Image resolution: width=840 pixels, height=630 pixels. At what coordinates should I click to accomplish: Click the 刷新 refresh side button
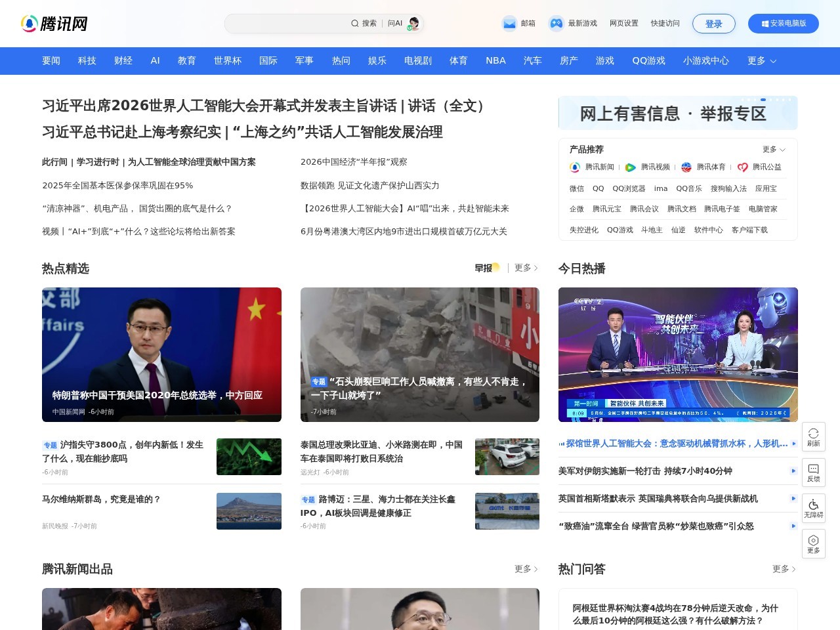coord(814,436)
